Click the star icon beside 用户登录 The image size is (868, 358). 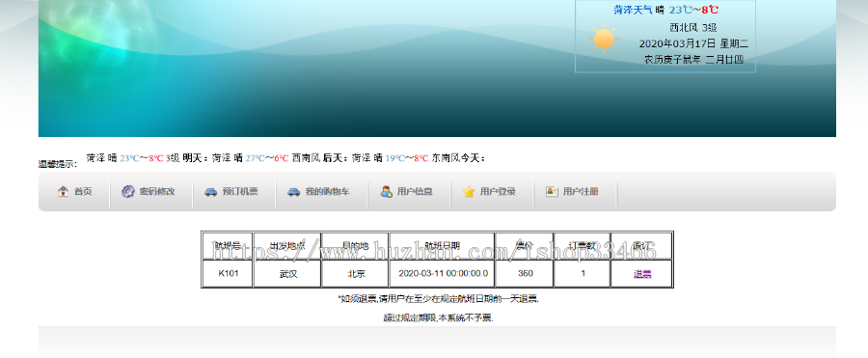469,192
